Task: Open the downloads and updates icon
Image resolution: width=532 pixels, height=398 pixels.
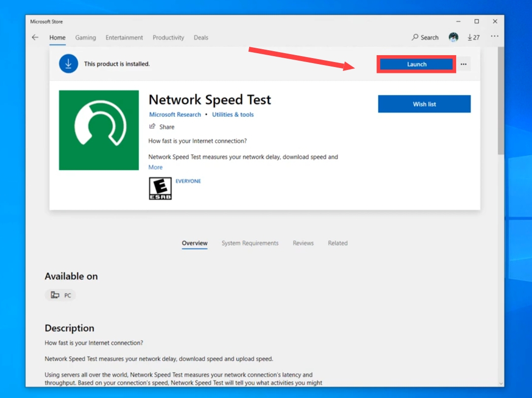Action: pos(469,37)
